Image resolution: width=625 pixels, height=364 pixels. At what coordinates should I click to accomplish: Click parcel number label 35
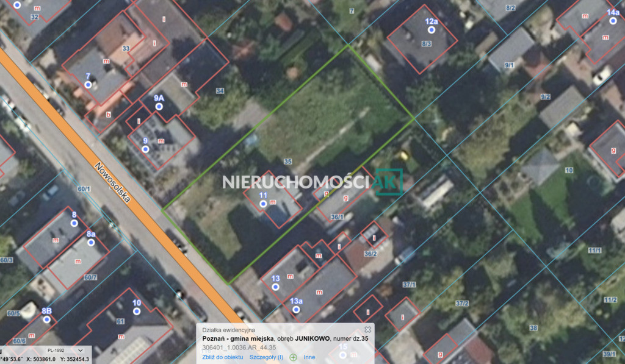click(x=288, y=162)
